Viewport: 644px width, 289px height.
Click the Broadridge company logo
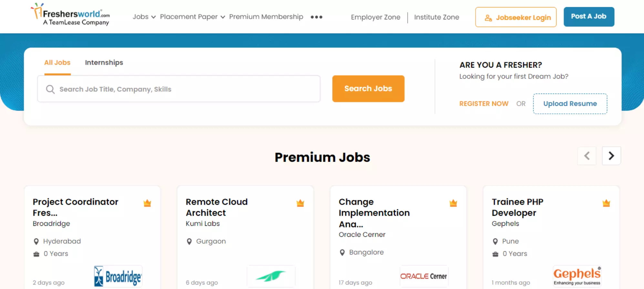(118, 276)
